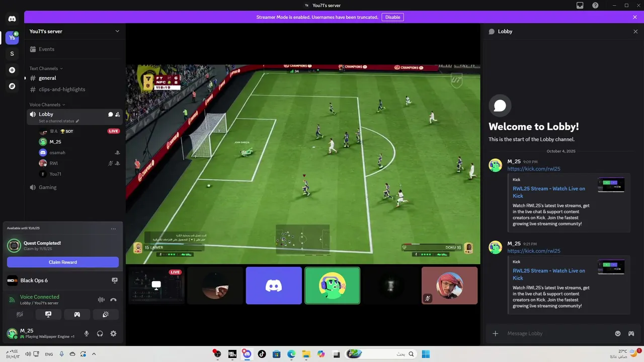Edit channel status pencil icon
Viewport: 644px width, 362px height.
pos(77,121)
